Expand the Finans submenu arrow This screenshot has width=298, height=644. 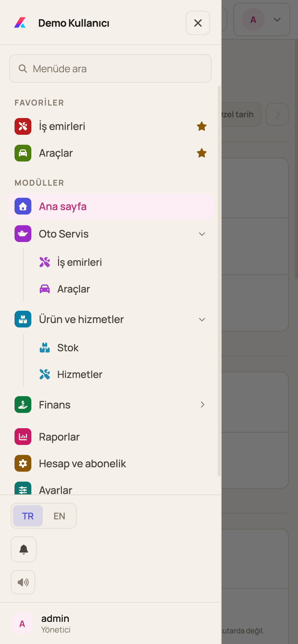tap(202, 405)
